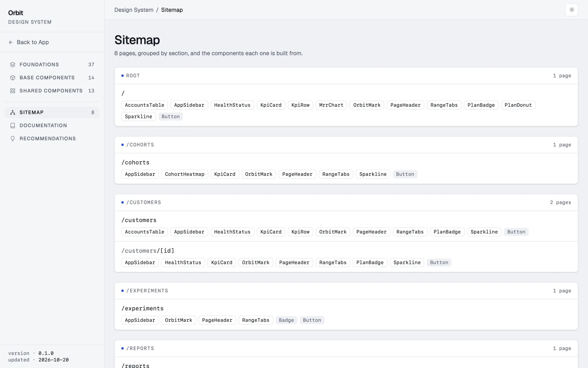The width and height of the screenshot is (588, 368).
Task: Toggle the light/dark theme sun icon
Action: [572, 10]
